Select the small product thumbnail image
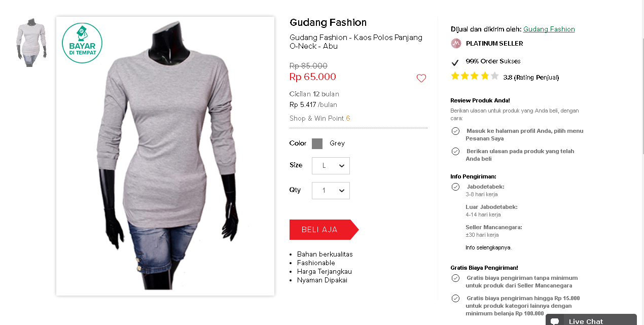 point(31,43)
